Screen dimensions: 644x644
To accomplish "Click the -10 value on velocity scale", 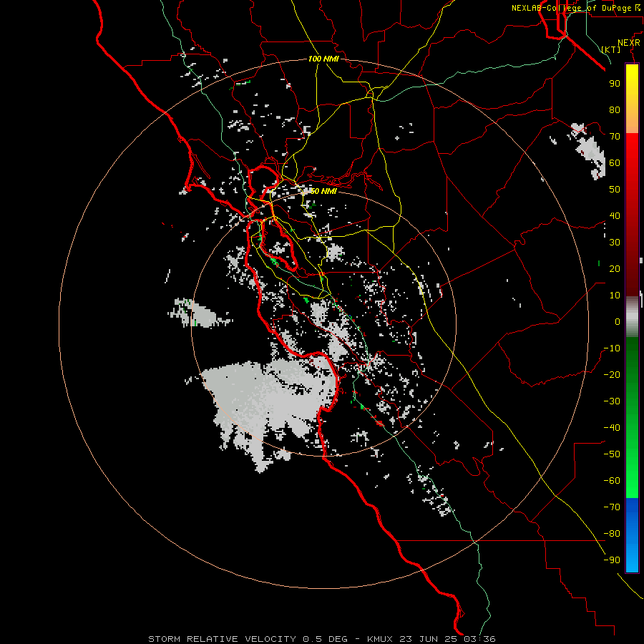I will (x=612, y=348).
